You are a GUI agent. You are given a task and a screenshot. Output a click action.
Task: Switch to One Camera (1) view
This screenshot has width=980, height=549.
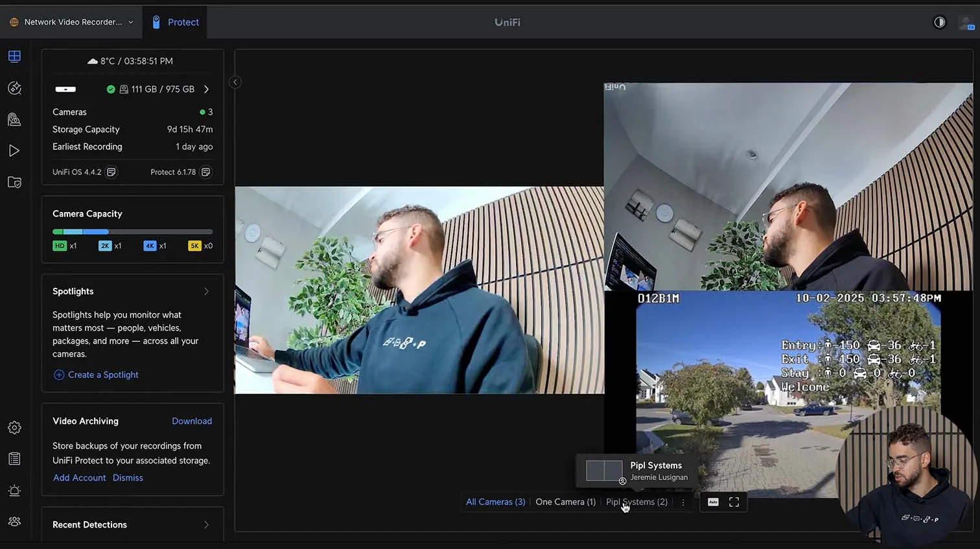click(565, 502)
